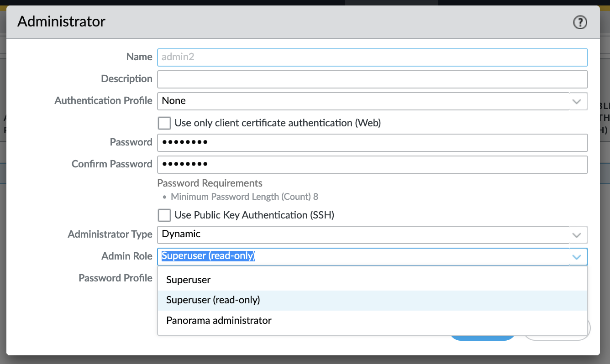The height and width of the screenshot is (364, 610).
Task: Open the Administrator Type dropdown arrow
Action: tap(578, 234)
